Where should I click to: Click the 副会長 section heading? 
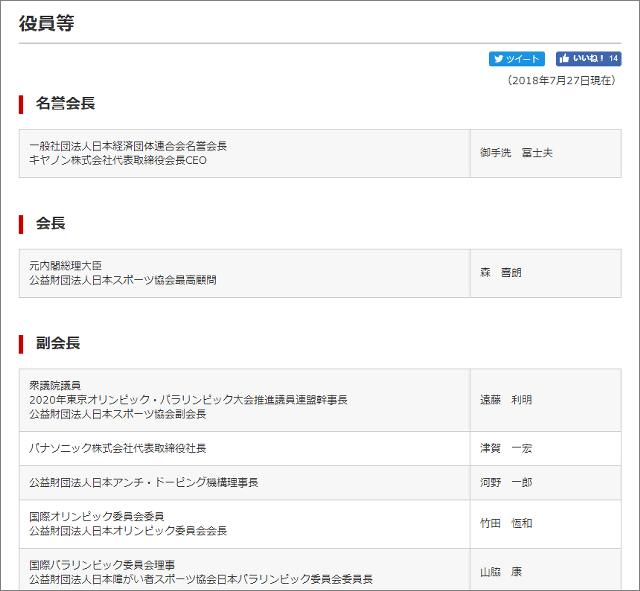pyautogui.click(x=58, y=343)
